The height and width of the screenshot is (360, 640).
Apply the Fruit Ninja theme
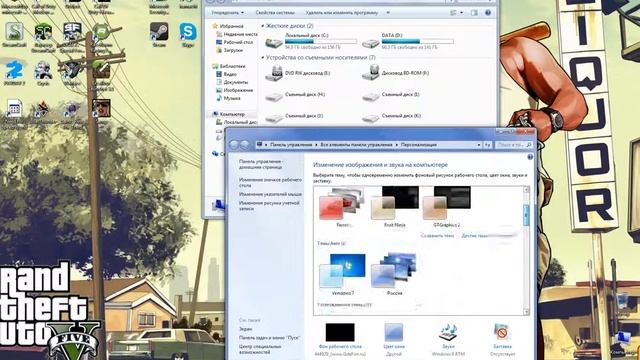[395, 207]
